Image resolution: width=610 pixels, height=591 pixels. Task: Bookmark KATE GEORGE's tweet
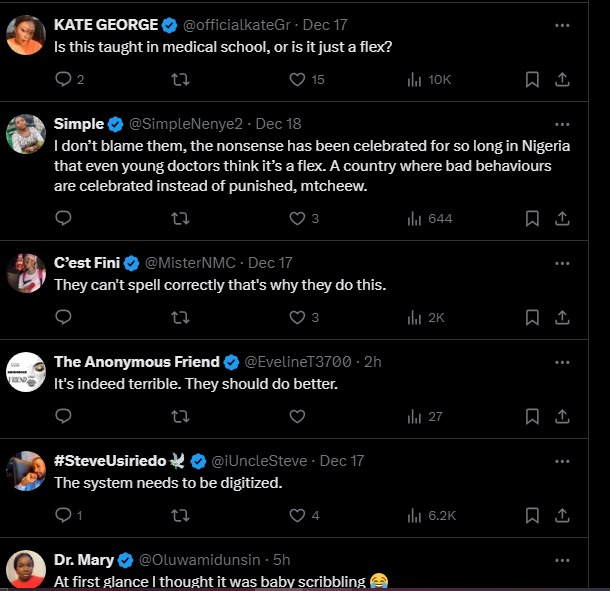[x=532, y=79]
